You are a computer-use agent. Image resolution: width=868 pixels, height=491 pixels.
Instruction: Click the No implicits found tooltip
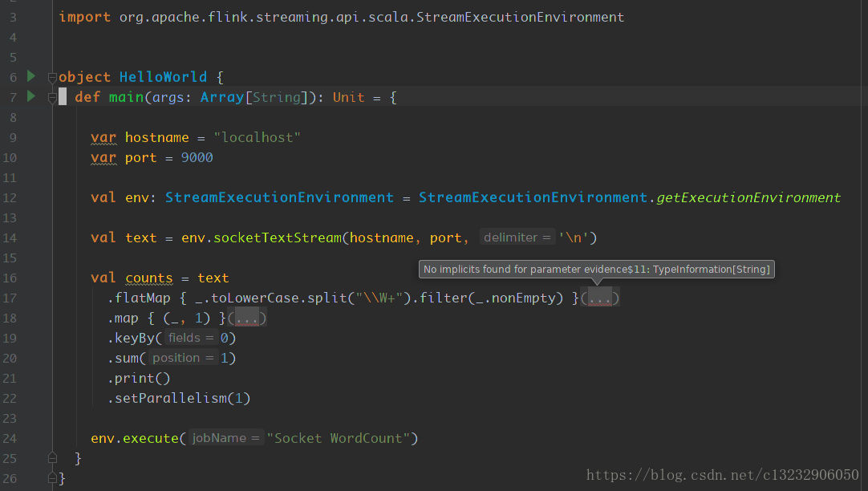[597, 269]
